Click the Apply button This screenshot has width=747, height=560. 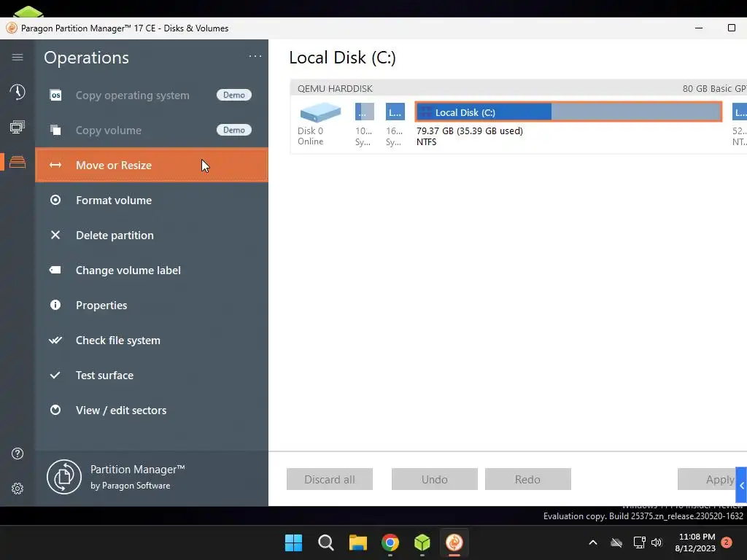[706, 479]
